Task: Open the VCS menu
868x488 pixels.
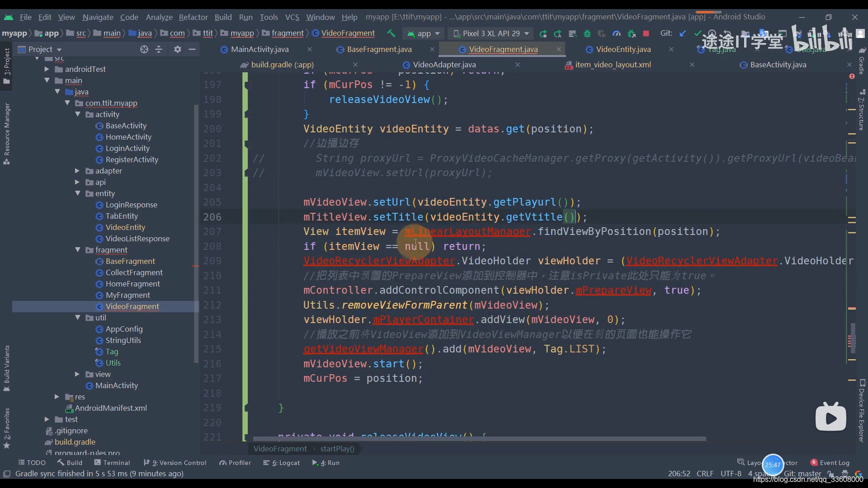Action: click(x=292, y=17)
